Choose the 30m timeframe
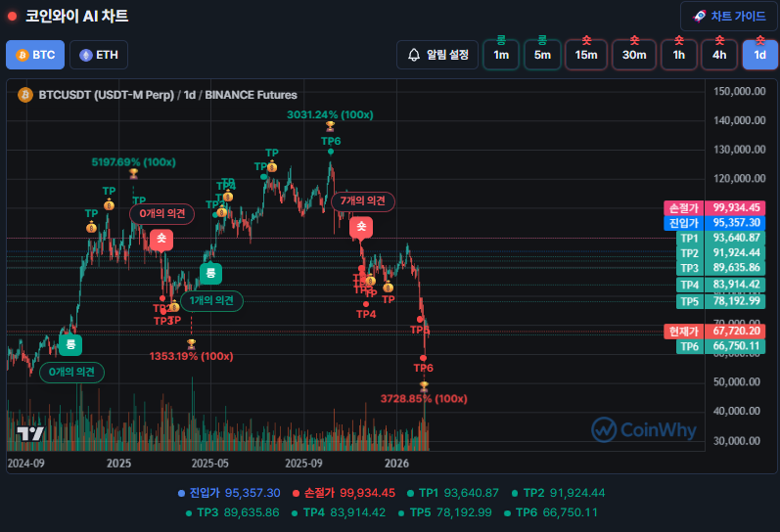The height and width of the screenshot is (532, 780). (x=634, y=55)
